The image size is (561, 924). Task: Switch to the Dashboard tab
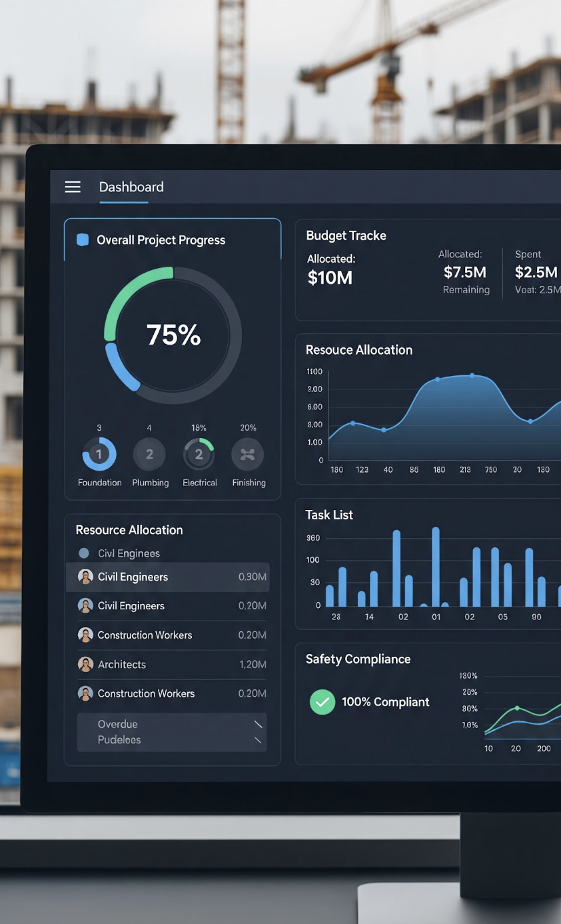[x=131, y=187]
